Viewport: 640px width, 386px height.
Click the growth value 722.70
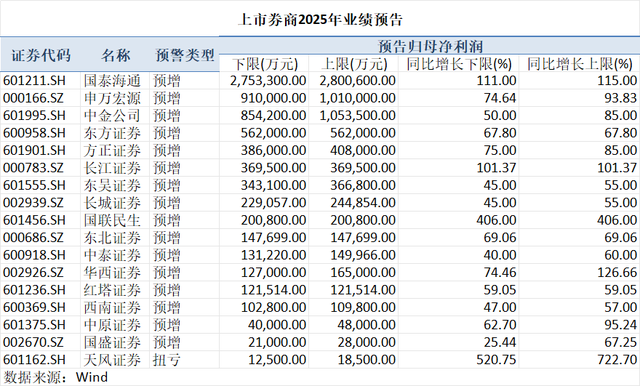click(617, 359)
